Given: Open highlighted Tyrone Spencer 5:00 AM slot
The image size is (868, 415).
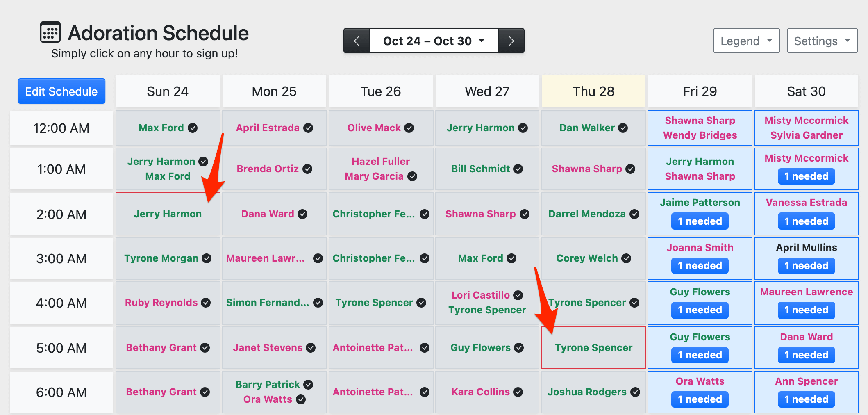Looking at the screenshot, I should pyautogui.click(x=593, y=348).
